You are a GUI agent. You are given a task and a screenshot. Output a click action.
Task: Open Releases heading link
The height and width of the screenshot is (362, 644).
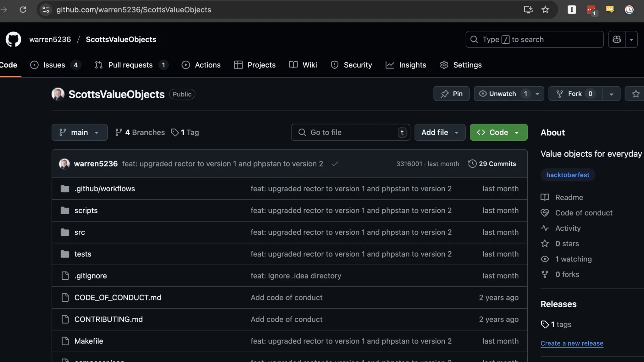pos(558,304)
